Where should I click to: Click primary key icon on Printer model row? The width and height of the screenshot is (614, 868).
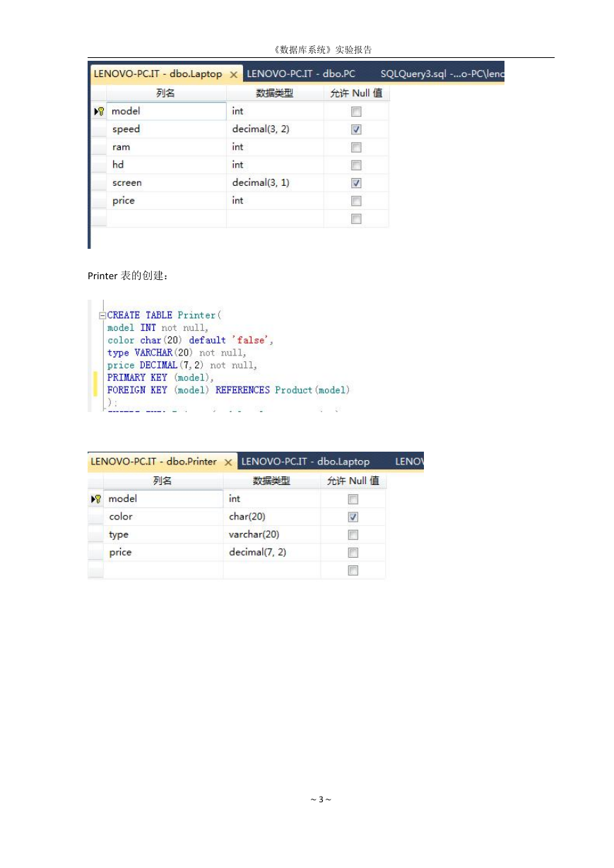[96, 499]
